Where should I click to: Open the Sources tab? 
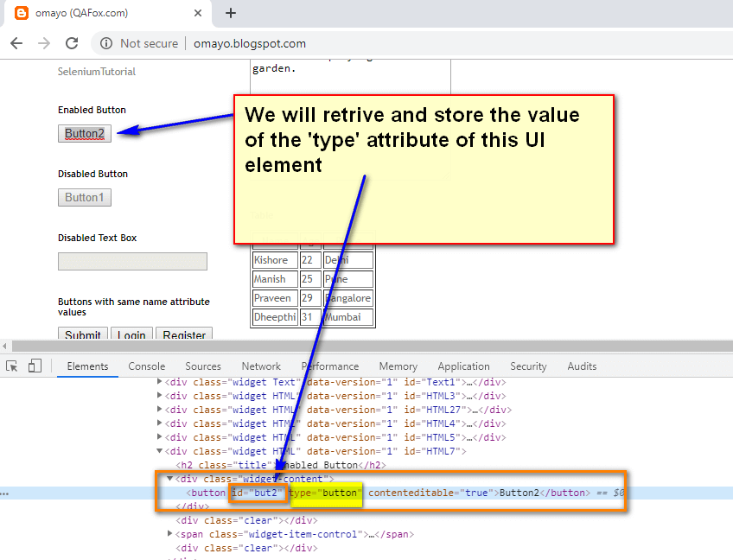click(x=203, y=366)
